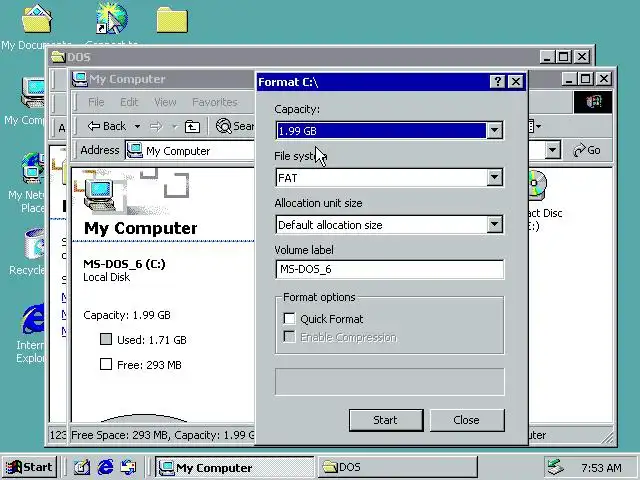640x480 pixels.
Task: Open the File menu in My Computer
Action: 96,102
